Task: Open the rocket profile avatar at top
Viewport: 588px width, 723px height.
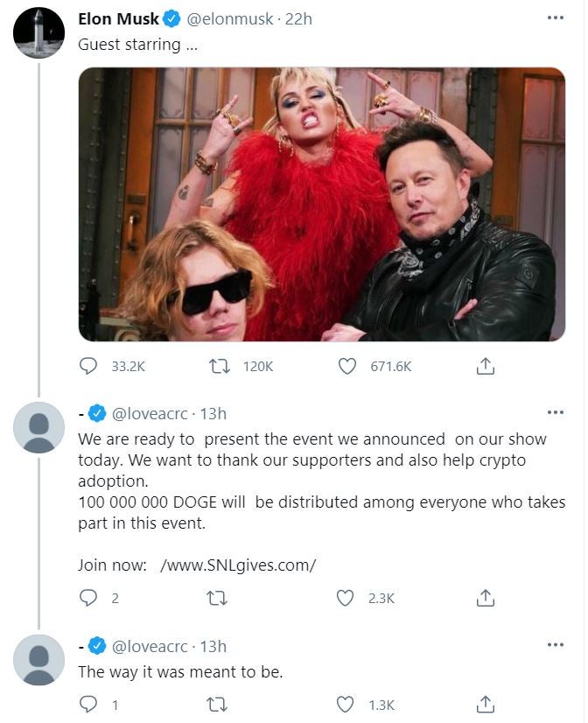Action: (39, 32)
